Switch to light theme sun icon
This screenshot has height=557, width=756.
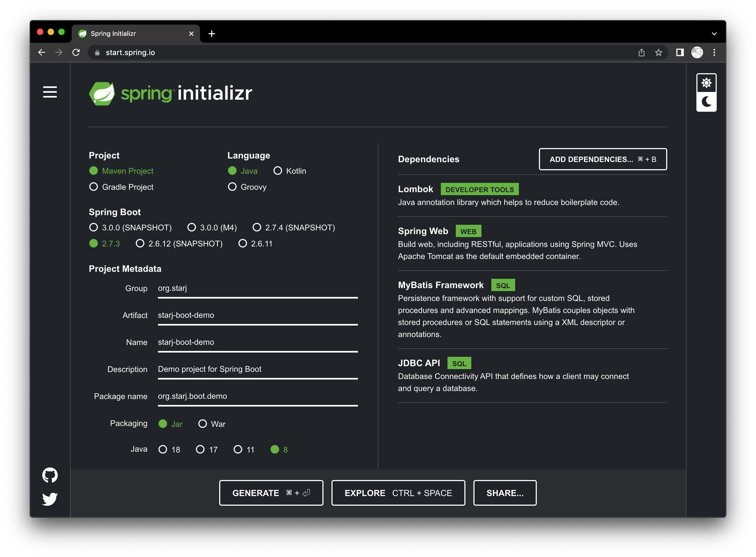click(x=706, y=83)
